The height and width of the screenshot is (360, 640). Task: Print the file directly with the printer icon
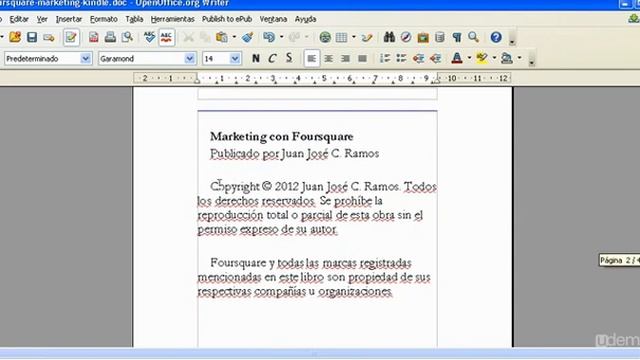click(110, 37)
